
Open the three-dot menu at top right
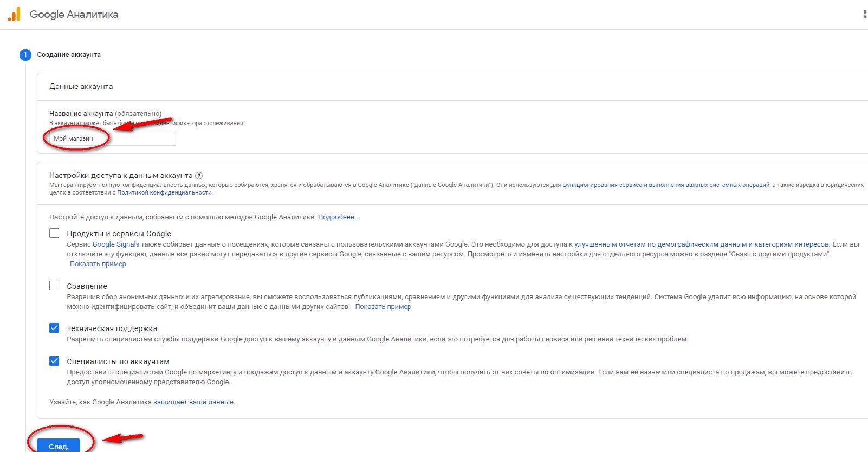[x=865, y=15]
